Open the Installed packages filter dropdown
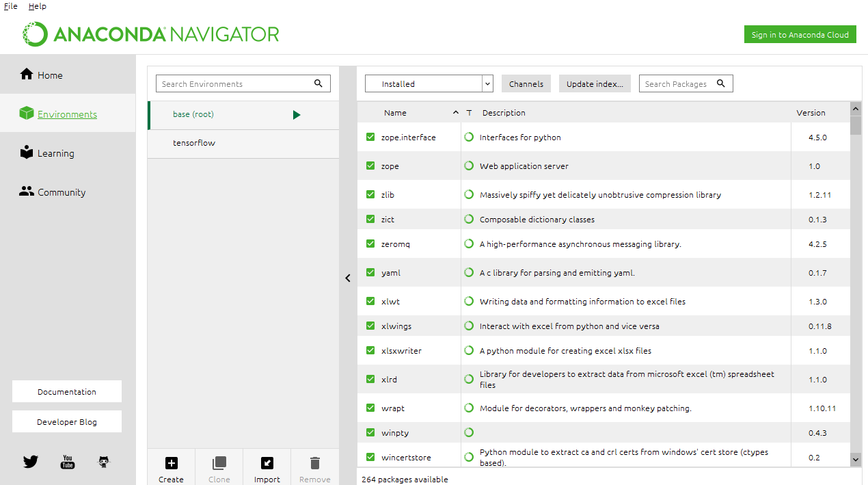 point(429,83)
